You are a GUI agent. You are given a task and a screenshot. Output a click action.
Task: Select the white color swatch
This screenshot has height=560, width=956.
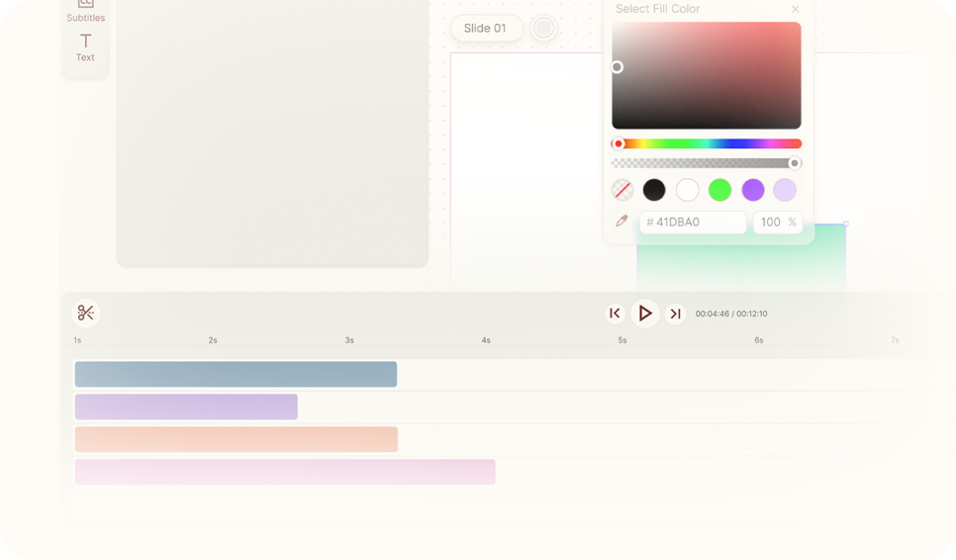pyautogui.click(x=687, y=190)
